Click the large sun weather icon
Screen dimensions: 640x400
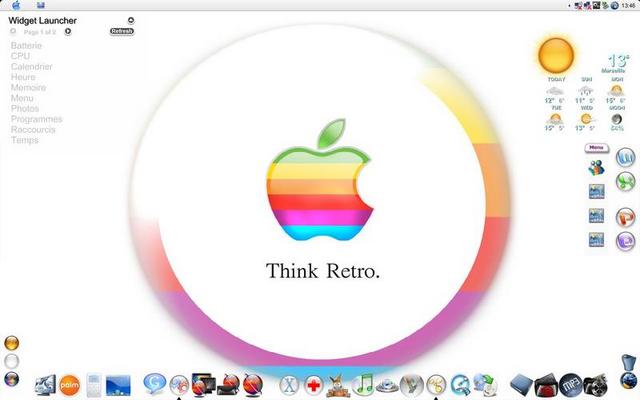556,56
